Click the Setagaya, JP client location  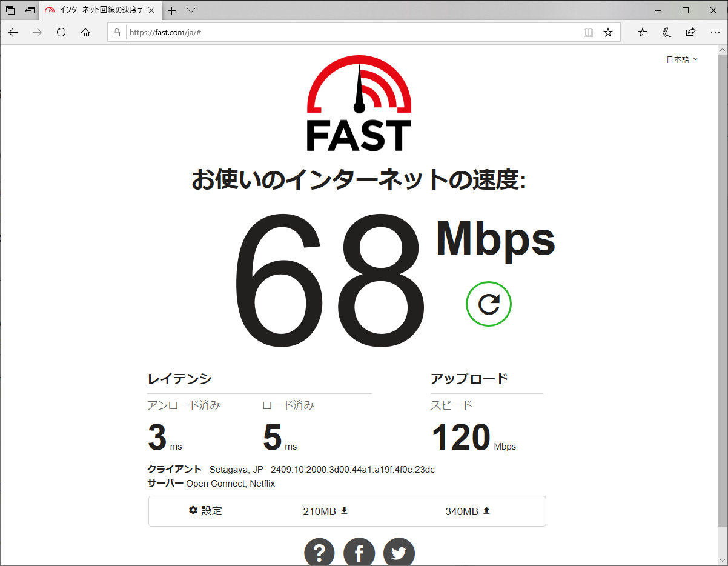pyautogui.click(x=236, y=470)
